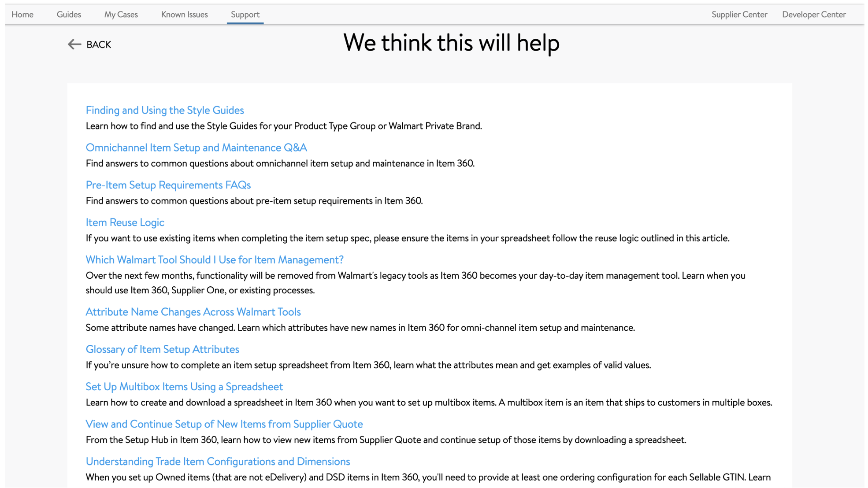Open Glossary of Item Setup Attributes
868x488 pixels.
(162, 349)
